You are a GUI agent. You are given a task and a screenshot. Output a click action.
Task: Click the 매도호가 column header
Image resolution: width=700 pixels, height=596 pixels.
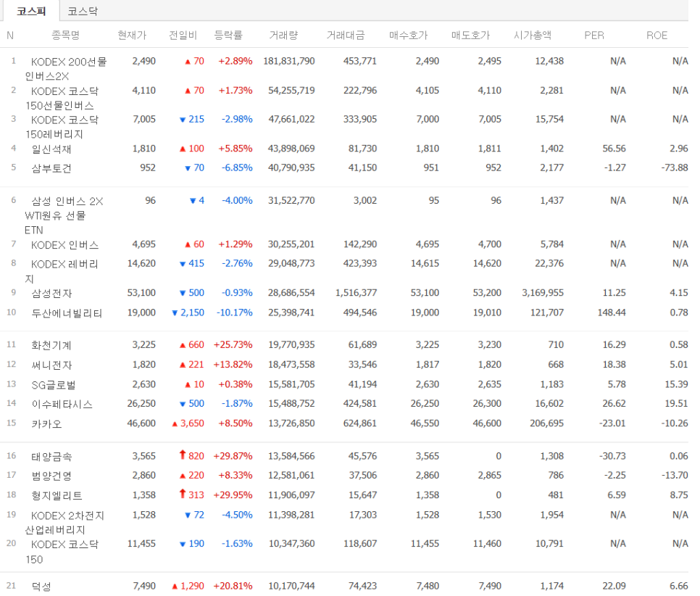[x=470, y=35]
